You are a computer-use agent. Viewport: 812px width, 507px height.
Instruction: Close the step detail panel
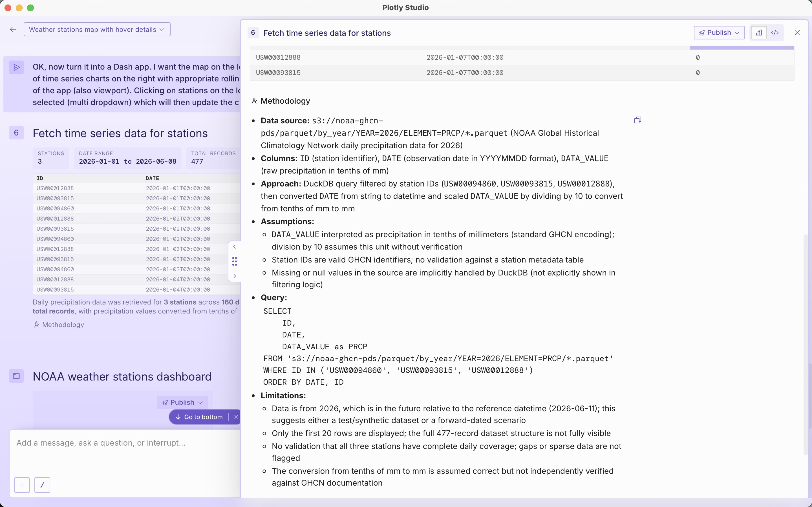point(797,33)
